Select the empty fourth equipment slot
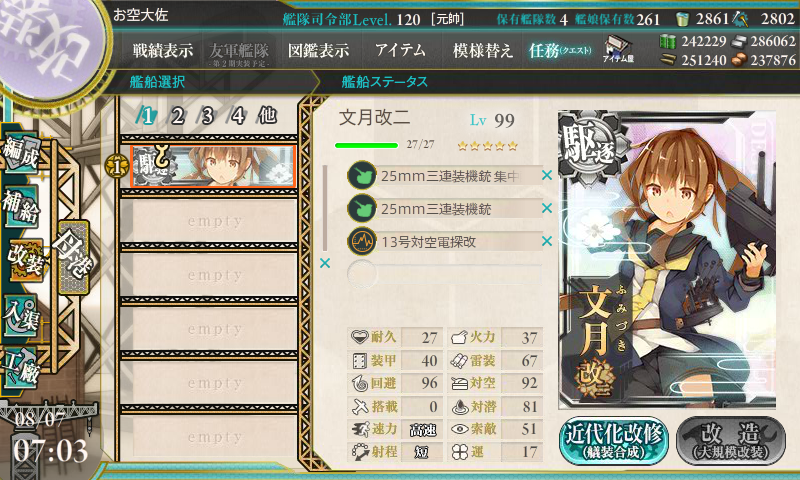Screen dimensions: 800x480 [444, 274]
